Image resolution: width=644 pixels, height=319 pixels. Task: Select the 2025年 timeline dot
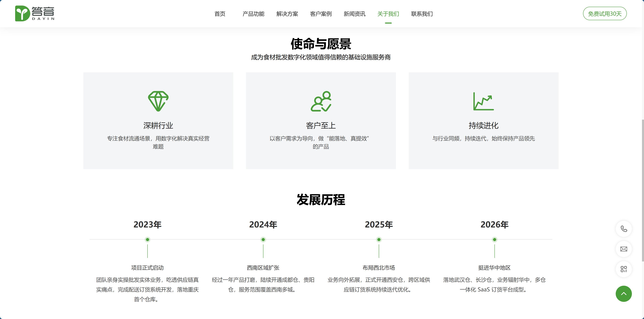pyautogui.click(x=379, y=240)
